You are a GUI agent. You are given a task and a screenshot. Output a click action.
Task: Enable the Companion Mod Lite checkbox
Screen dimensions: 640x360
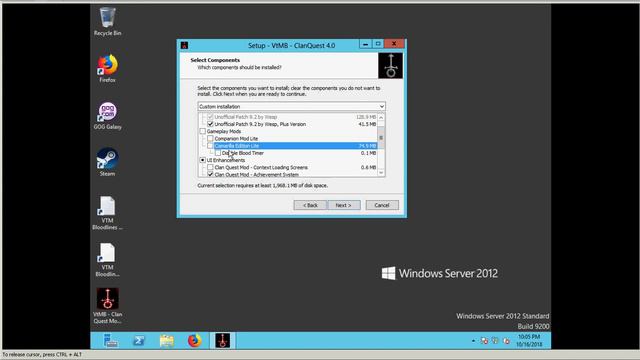[211, 139]
